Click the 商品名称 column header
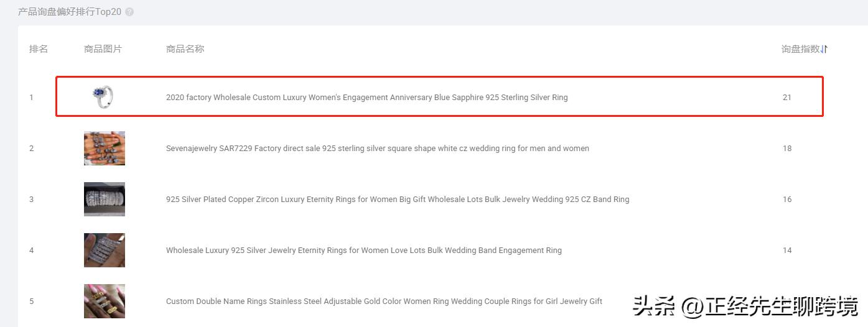 [185, 49]
